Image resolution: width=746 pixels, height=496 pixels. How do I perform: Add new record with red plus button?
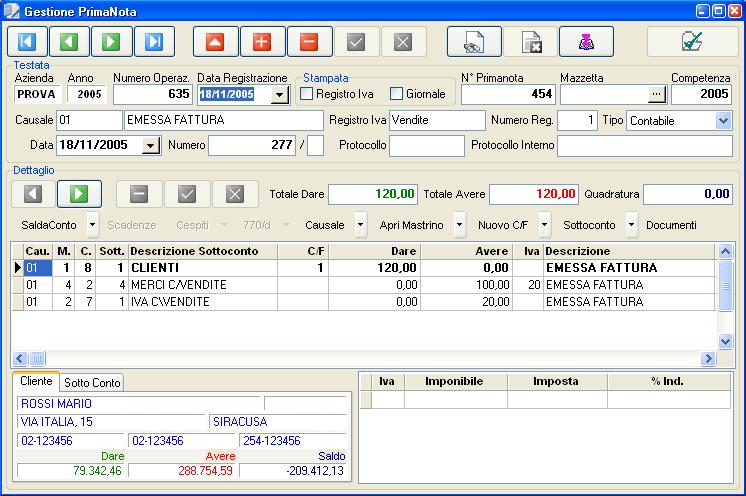[x=262, y=42]
